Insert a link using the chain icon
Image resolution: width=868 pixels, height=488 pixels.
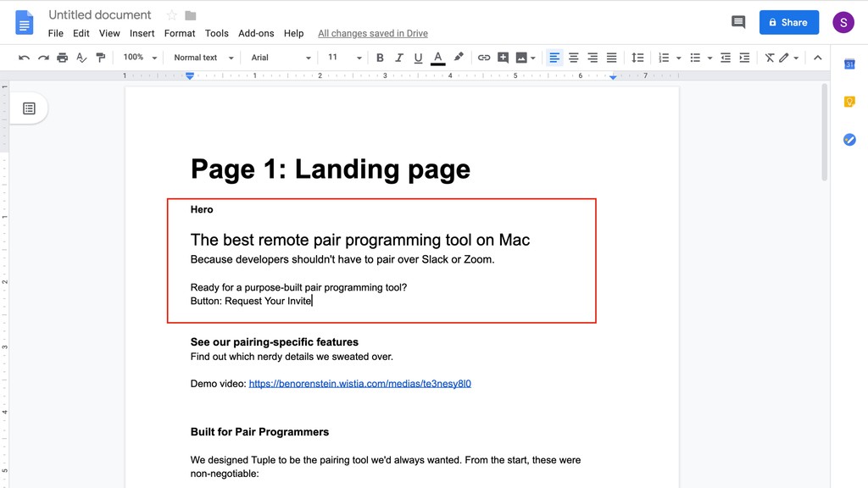point(484,58)
